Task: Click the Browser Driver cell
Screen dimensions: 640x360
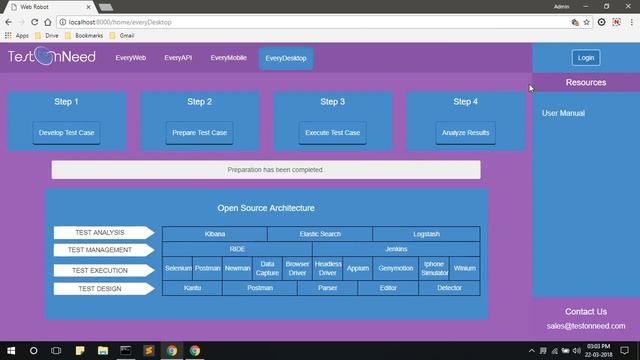Action: (x=297, y=268)
